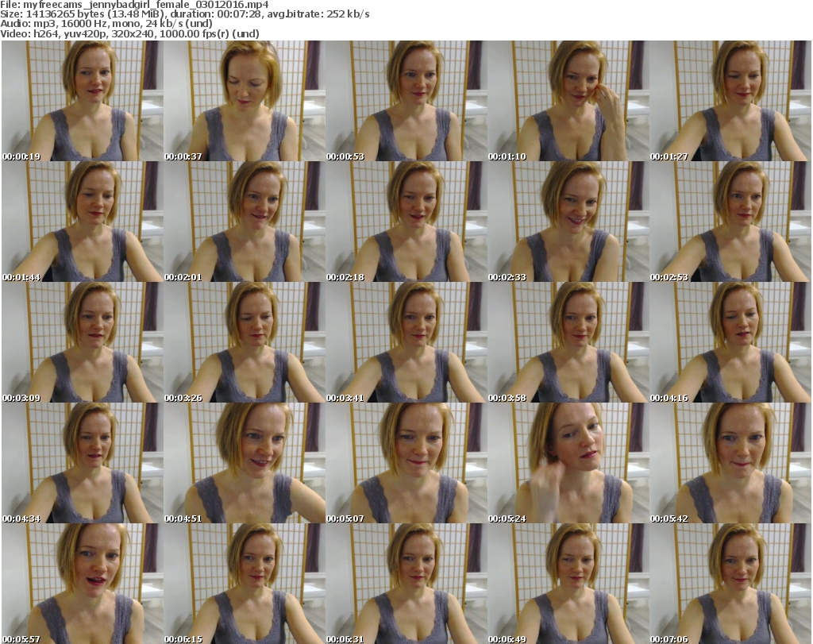Screen dimensions: 813x644
Task: Open the frame stamped 00:02:33
Action: tap(568, 222)
